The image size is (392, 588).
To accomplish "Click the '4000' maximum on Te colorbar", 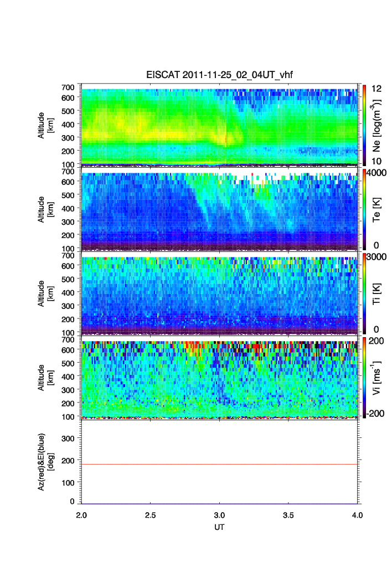I will pos(376,173).
